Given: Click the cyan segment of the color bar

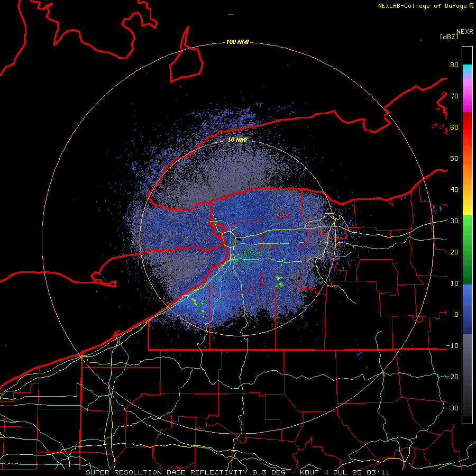Looking at the screenshot, I should pos(467,69).
